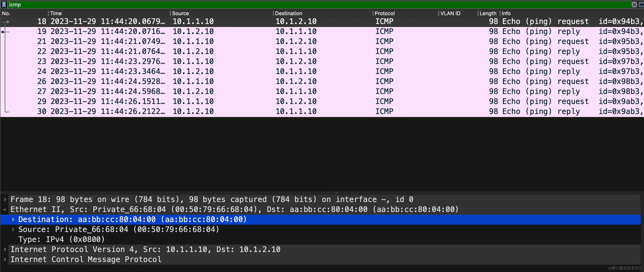
Task: Expand the Internet Protocol Version 4 section
Action: point(5,249)
